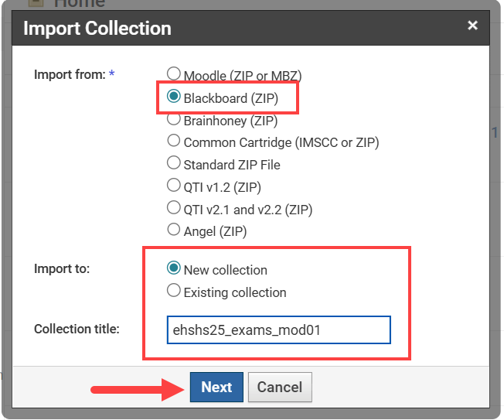Cancel the Import Collection dialog
This screenshot has width=504, height=420.
click(x=280, y=388)
